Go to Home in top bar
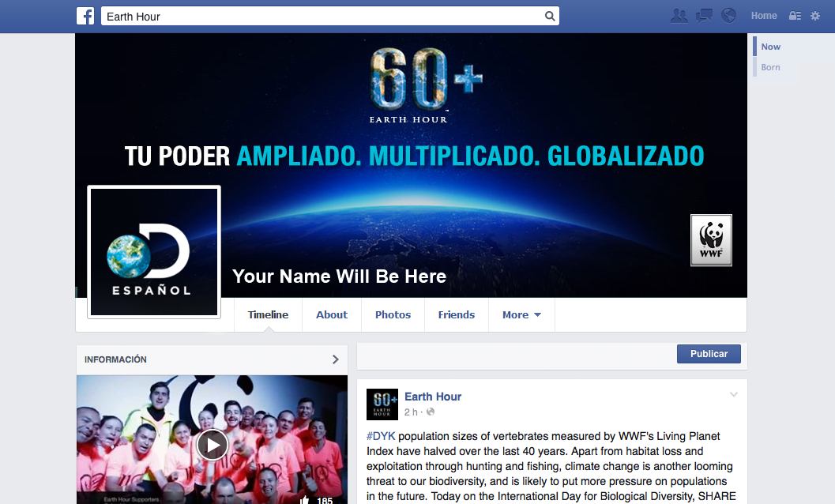The image size is (835, 504). [x=764, y=16]
